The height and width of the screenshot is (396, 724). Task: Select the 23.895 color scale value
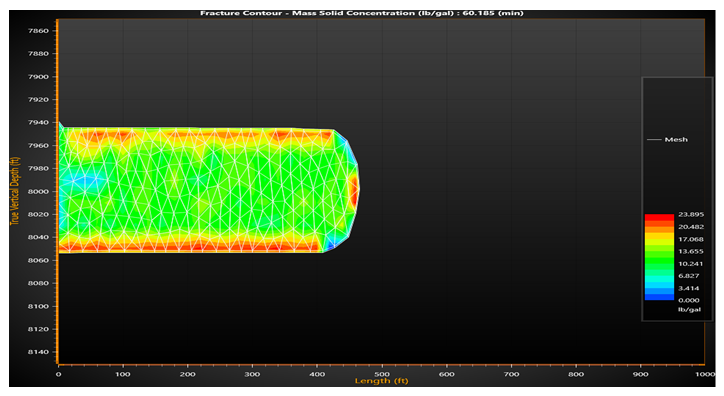point(691,215)
